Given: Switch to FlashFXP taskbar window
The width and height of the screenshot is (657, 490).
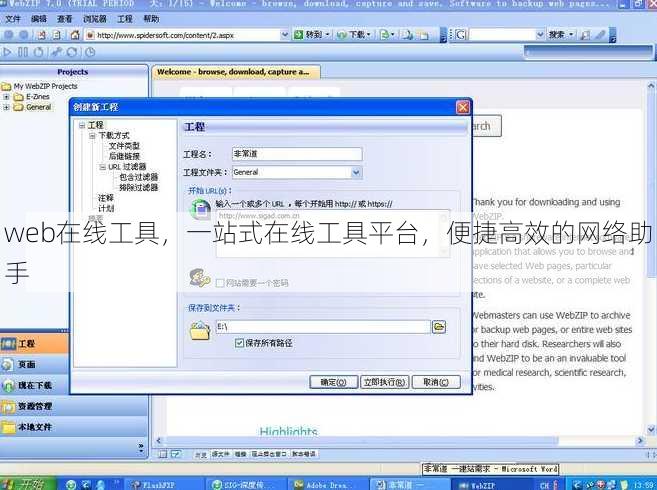Looking at the screenshot, I should click(x=163, y=484).
